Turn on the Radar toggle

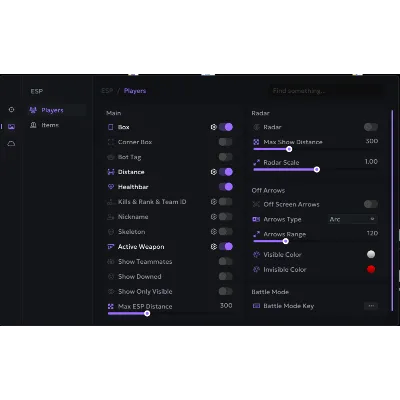click(371, 127)
